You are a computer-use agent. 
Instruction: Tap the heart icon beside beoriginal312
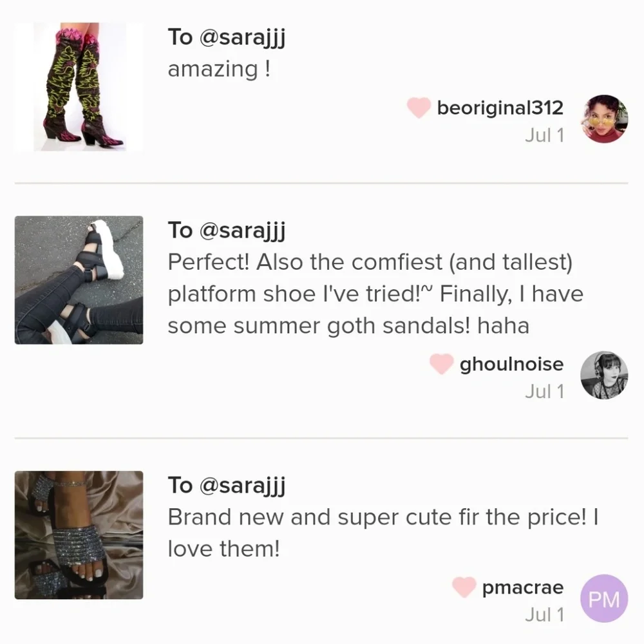419,108
